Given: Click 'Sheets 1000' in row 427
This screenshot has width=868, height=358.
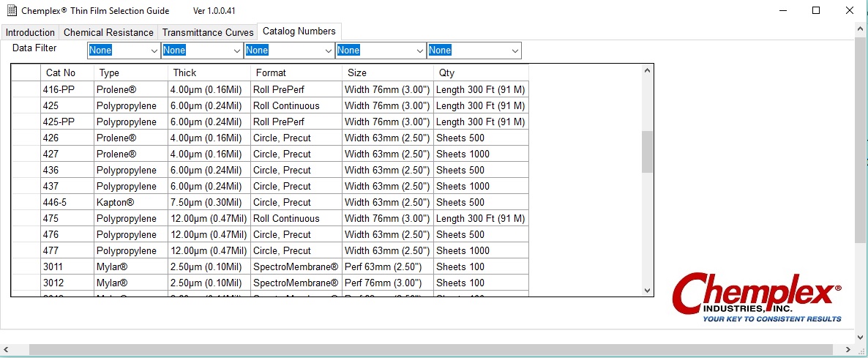Looking at the screenshot, I should point(481,153).
